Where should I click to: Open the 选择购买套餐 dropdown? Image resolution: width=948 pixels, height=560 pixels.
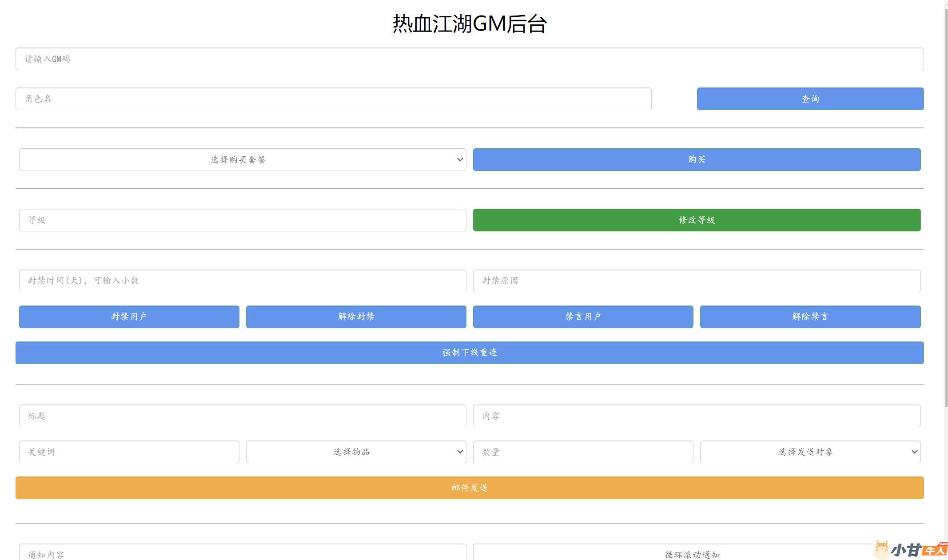tap(243, 159)
